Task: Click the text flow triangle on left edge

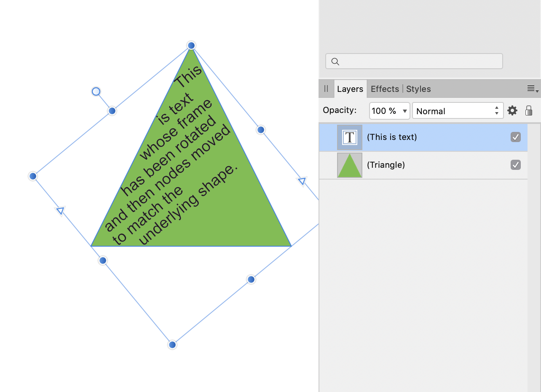Action: coord(61,210)
